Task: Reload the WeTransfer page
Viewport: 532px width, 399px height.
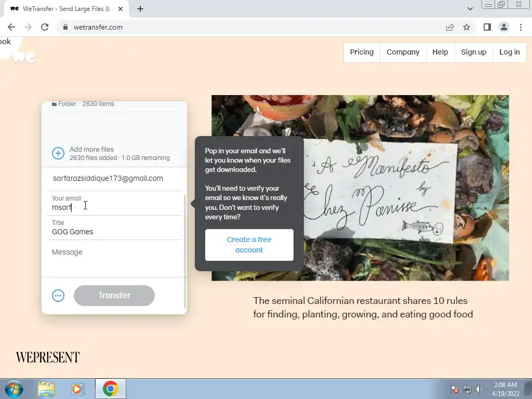Action: (x=45, y=27)
